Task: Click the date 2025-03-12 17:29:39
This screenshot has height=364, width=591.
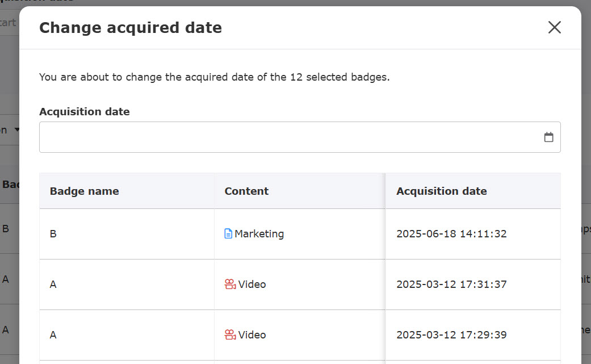Action: tap(451, 334)
